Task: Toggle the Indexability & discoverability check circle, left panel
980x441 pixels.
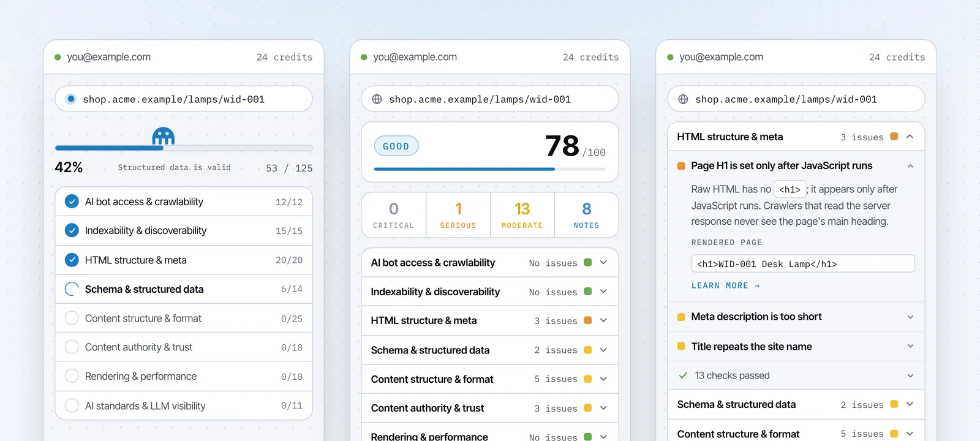Action: (x=72, y=230)
